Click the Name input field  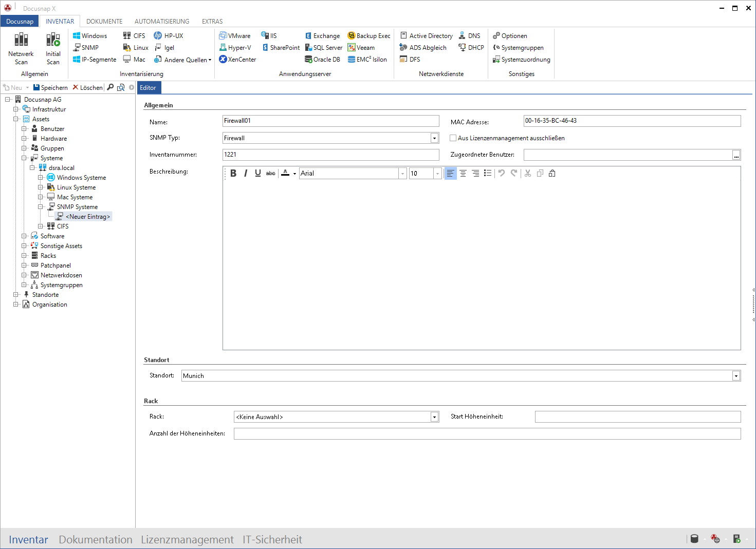click(331, 121)
